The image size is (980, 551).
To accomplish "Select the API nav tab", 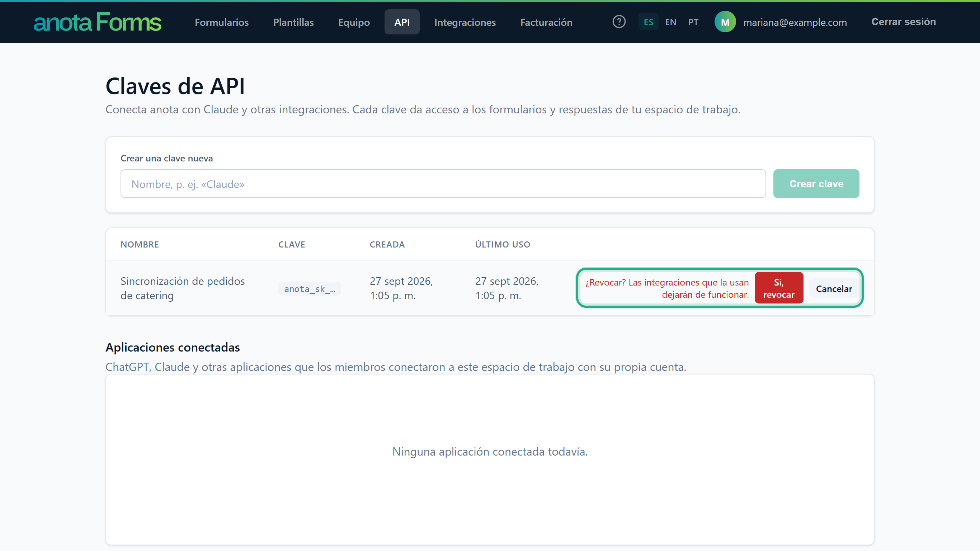I will [402, 22].
